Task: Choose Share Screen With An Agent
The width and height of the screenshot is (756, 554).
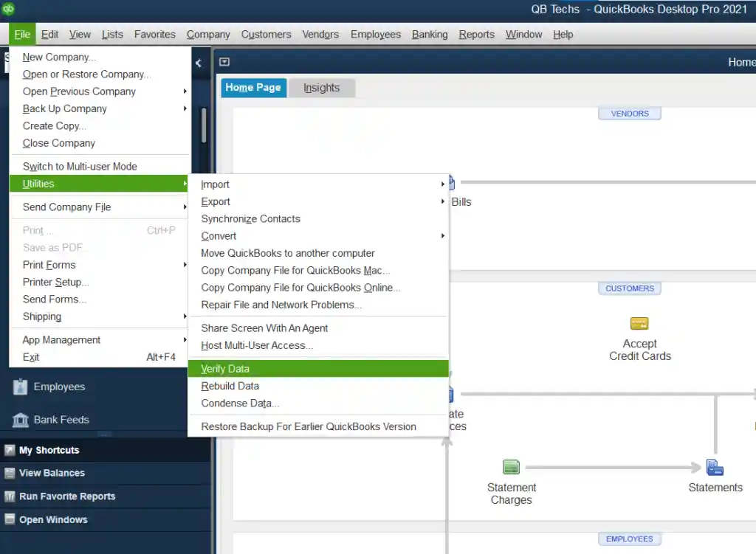Action: [x=318, y=328]
